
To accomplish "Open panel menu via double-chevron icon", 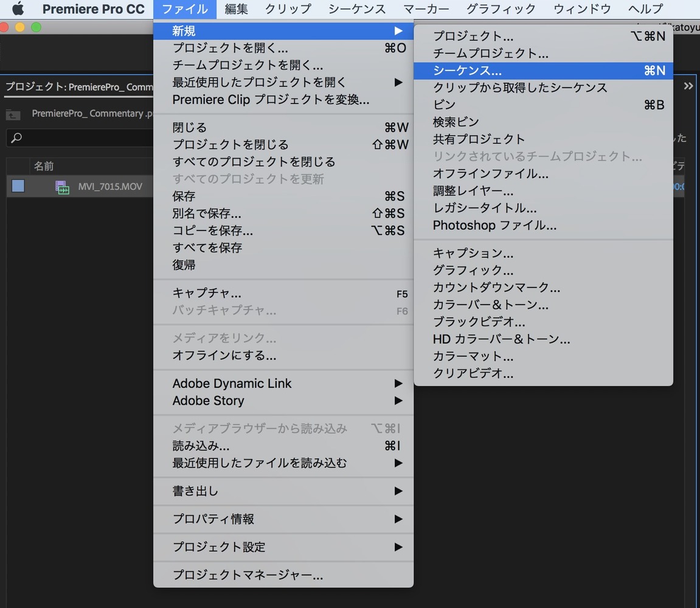I will pos(688,86).
